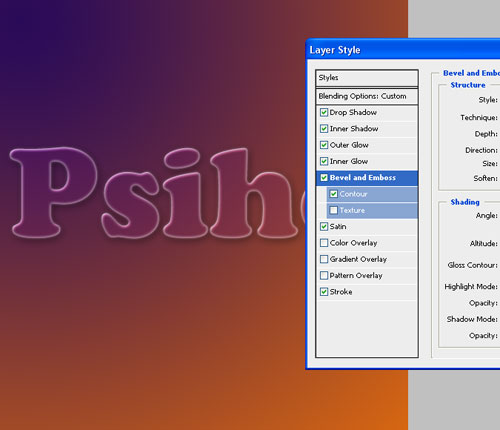The height and width of the screenshot is (430, 500).
Task: Uncheck the Stroke checkbox
Action: pyautogui.click(x=324, y=292)
